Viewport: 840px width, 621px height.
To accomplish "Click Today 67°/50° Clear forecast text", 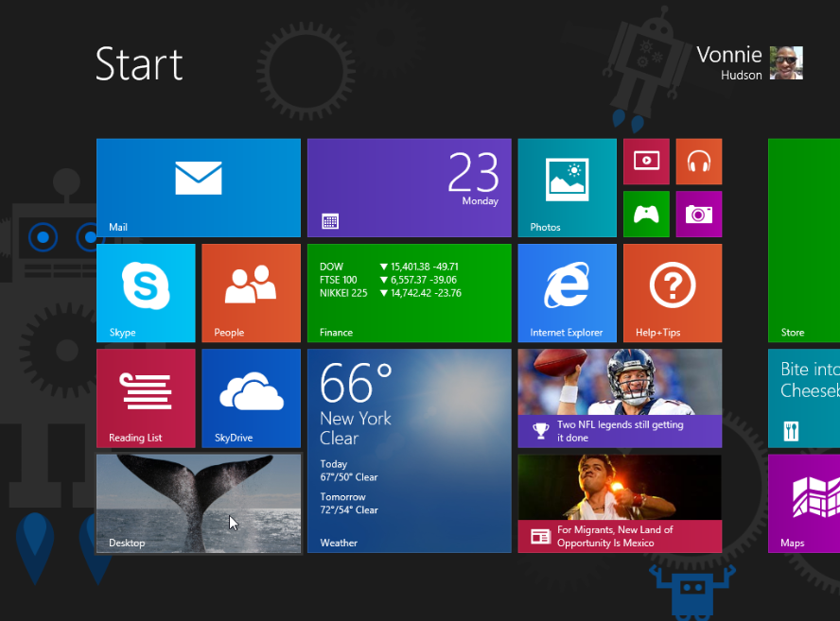I will click(x=349, y=471).
